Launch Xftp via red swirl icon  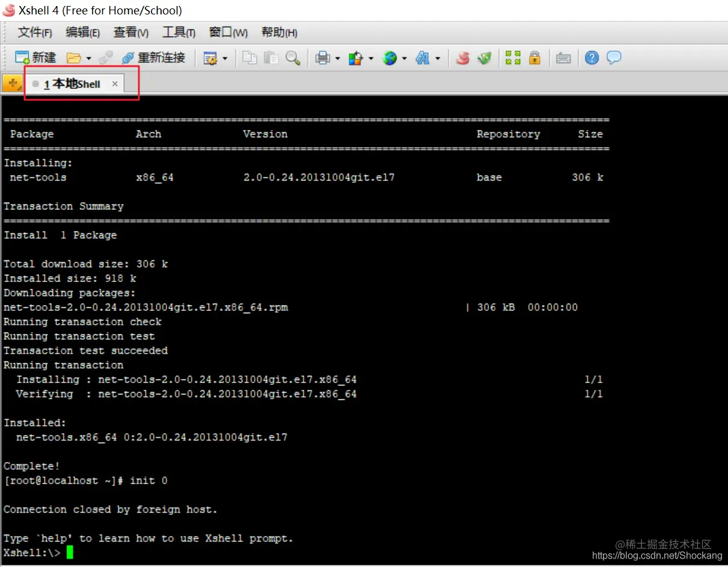pyautogui.click(x=462, y=58)
